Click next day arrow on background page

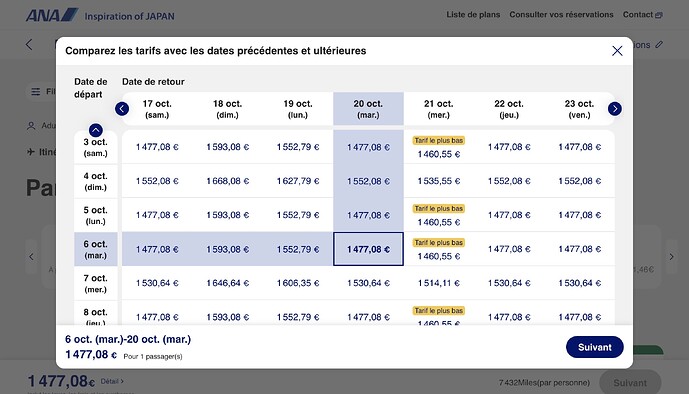(x=671, y=257)
